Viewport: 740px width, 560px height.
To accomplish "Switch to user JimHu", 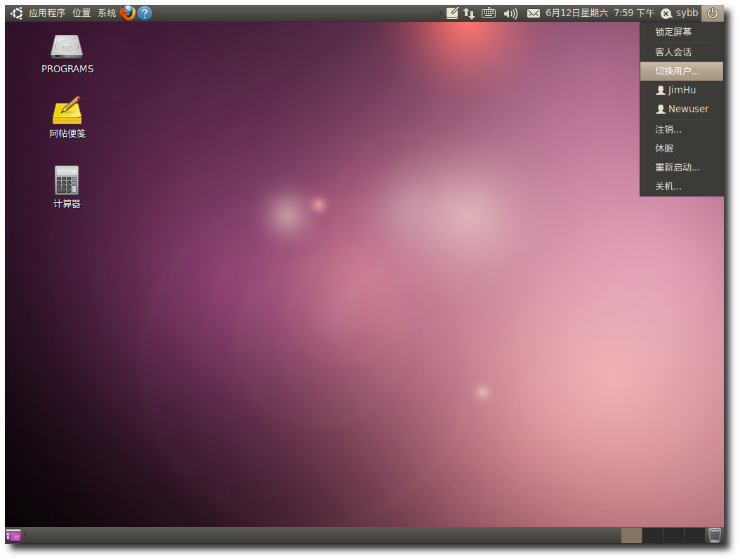I will click(x=682, y=90).
